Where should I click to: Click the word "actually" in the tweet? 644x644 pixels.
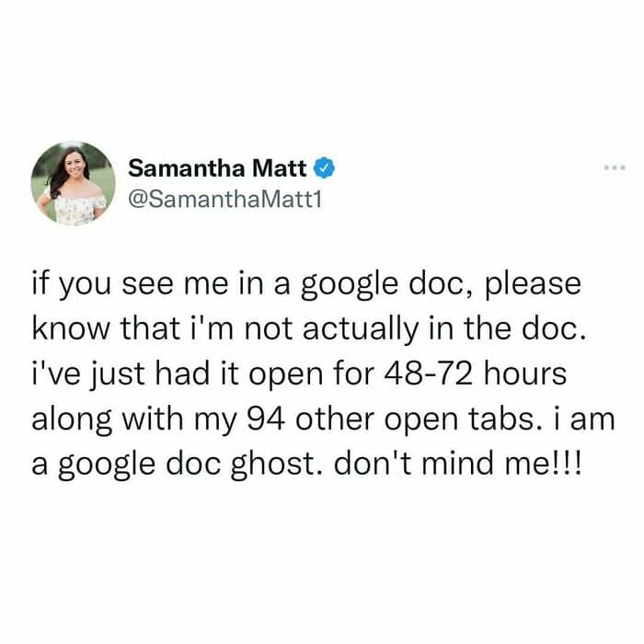(x=361, y=329)
